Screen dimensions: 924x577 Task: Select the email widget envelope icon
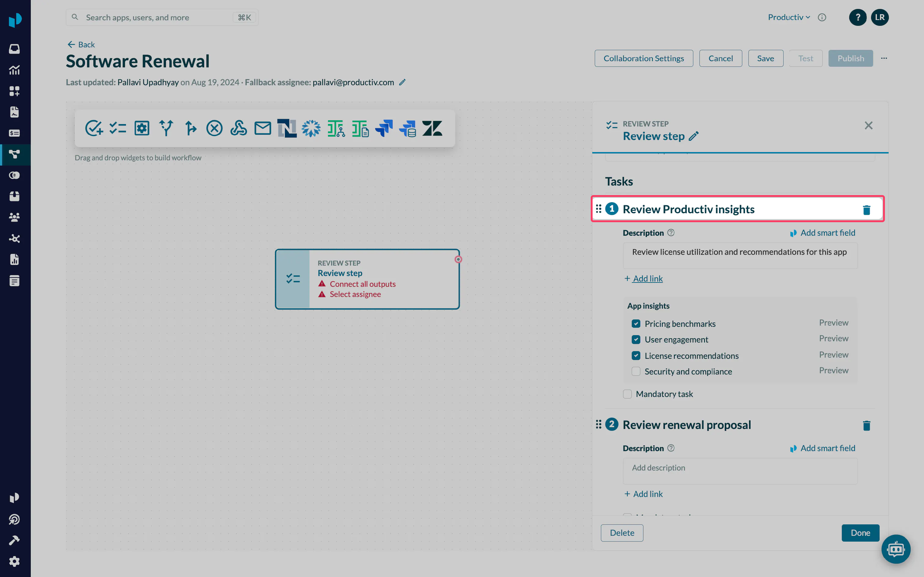pos(262,128)
